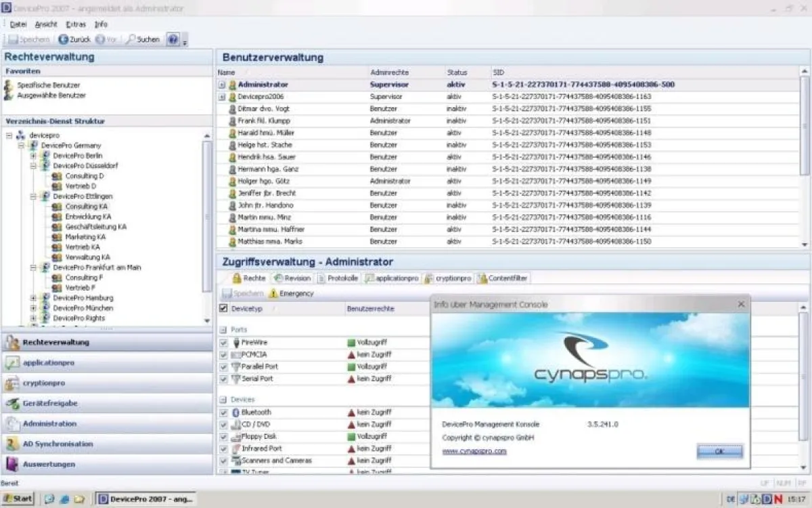Expand the DevicePro Hamburg tree node

pyautogui.click(x=32, y=298)
